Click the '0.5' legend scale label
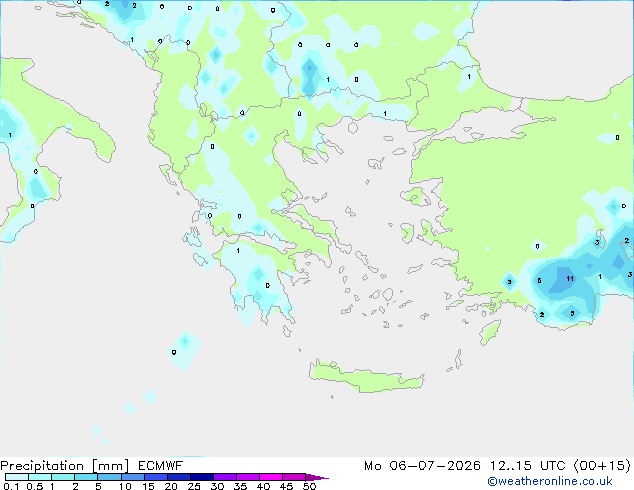The width and height of the screenshot is (634, 490). click(x=34, y=486)
